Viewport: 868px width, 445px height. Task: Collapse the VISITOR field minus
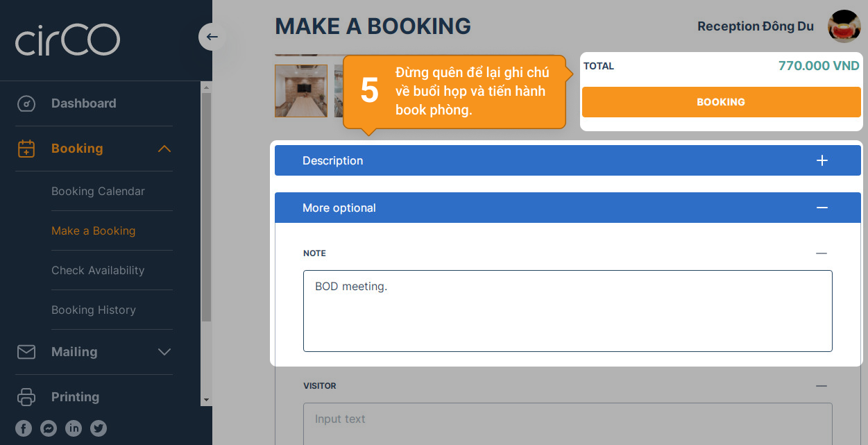click(x=822, y=386)
